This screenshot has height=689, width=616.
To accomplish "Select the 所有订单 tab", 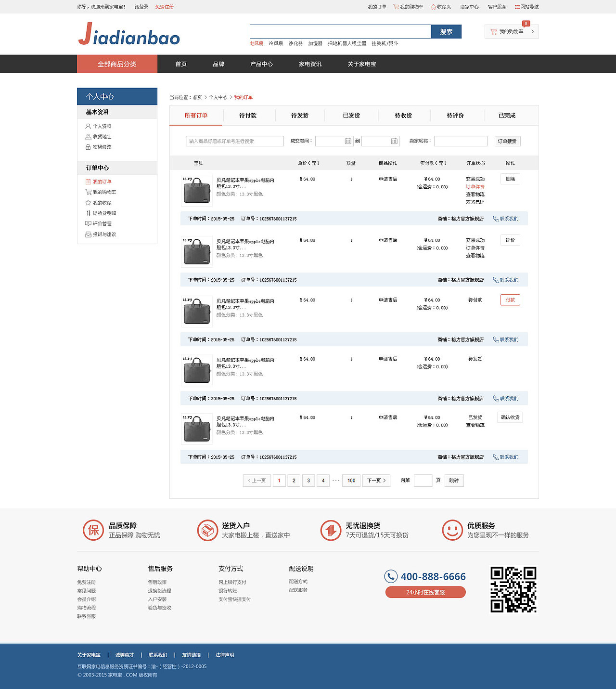I will click(196, 116).
